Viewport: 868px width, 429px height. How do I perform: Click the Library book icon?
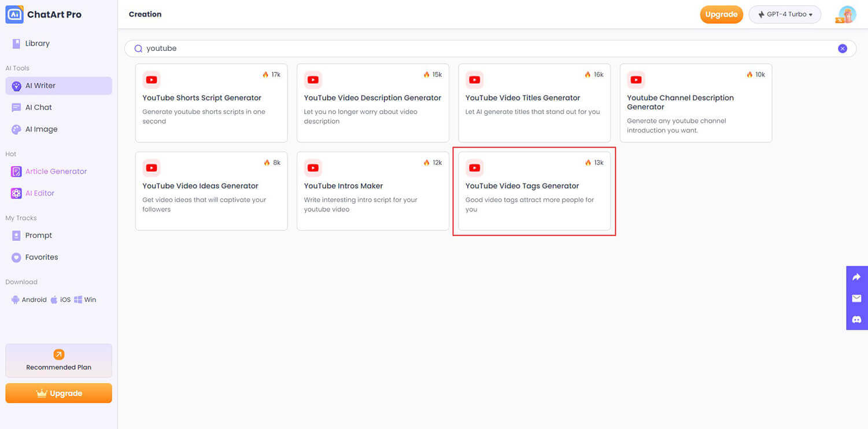point(16,43)
